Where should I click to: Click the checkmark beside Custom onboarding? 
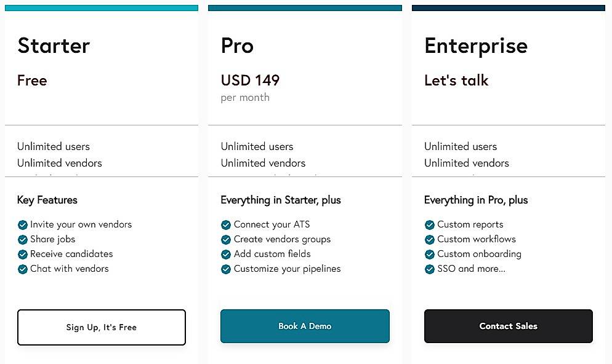(x=429, y=254)
